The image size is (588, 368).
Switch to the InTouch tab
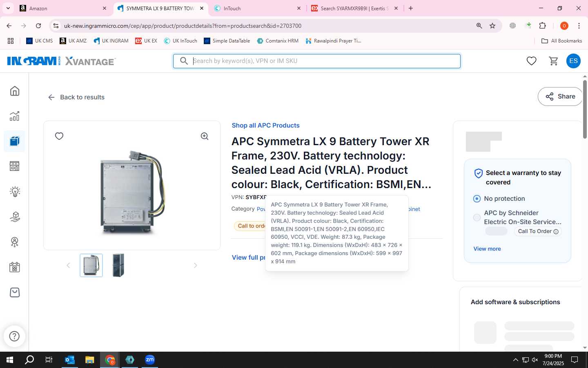pos(257,8)
